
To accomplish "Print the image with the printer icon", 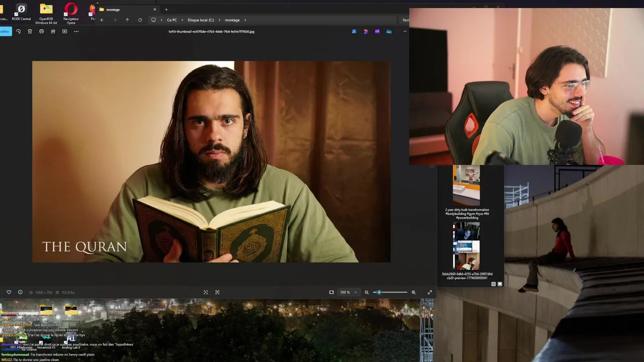I will (41, 31).
